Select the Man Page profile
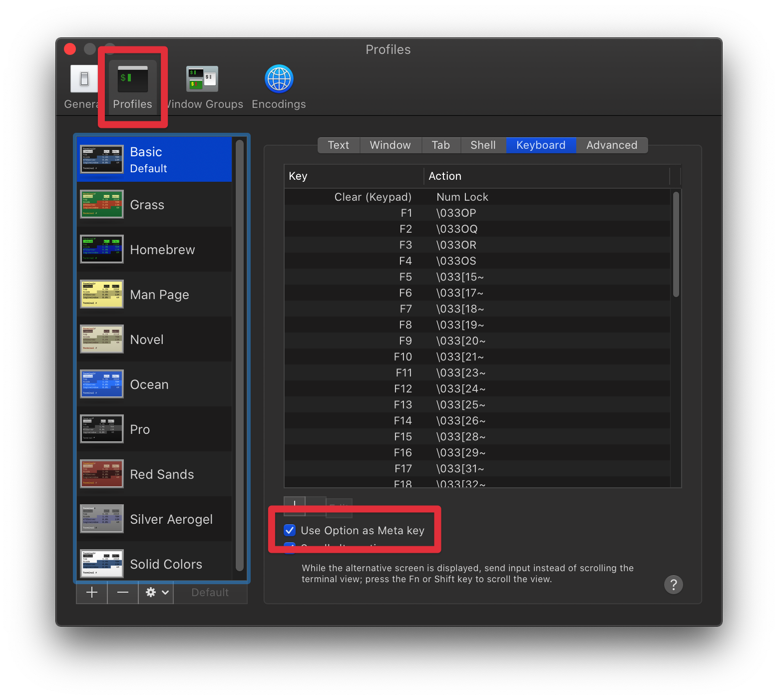 [154, 294]
